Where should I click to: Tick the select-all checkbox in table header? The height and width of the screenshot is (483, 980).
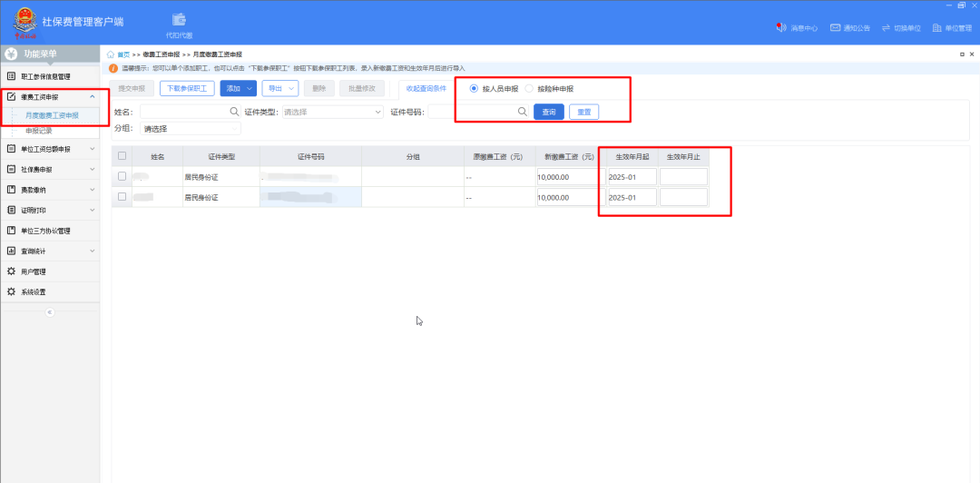[122, 156]
